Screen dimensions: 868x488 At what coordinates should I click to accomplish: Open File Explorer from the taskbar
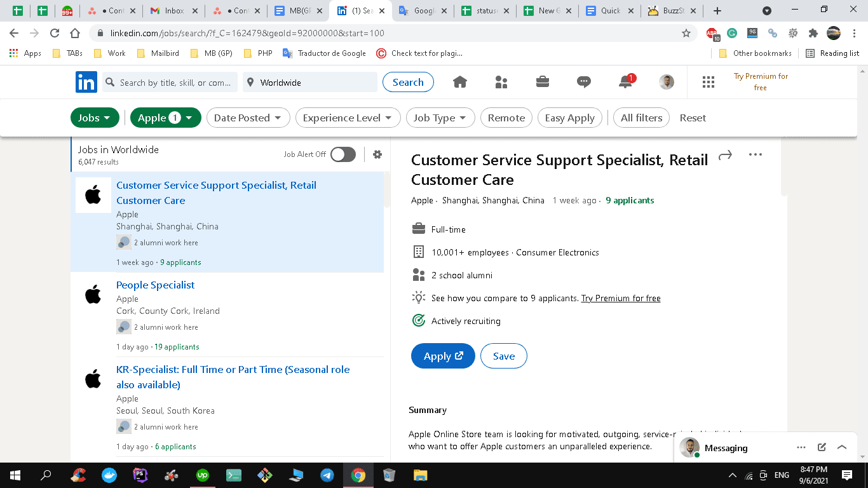pos(421,475)
